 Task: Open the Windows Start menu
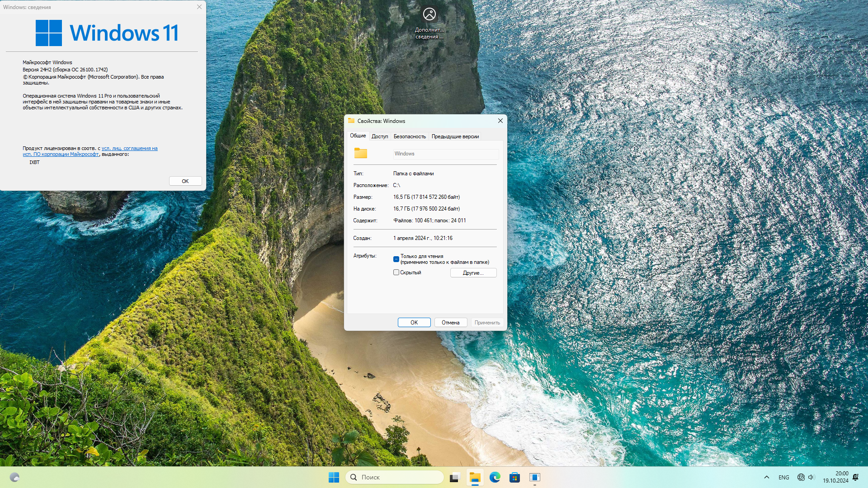point(334,477)
